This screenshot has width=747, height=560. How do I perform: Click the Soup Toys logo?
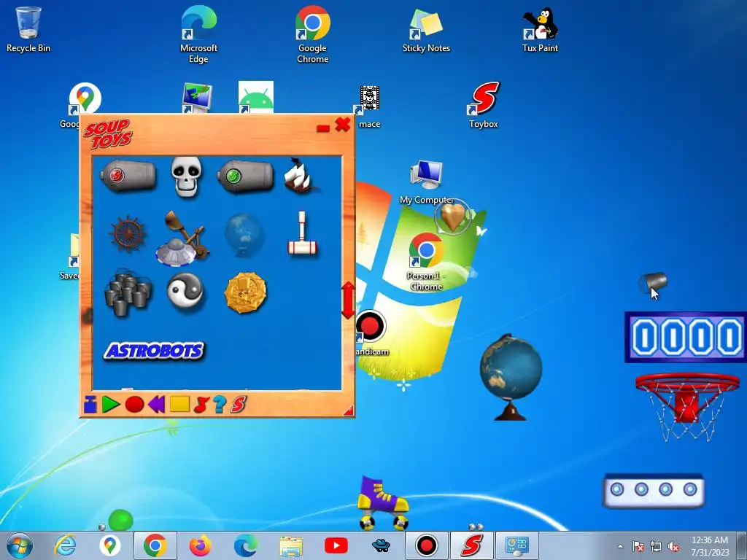click(x=108, y=134)
